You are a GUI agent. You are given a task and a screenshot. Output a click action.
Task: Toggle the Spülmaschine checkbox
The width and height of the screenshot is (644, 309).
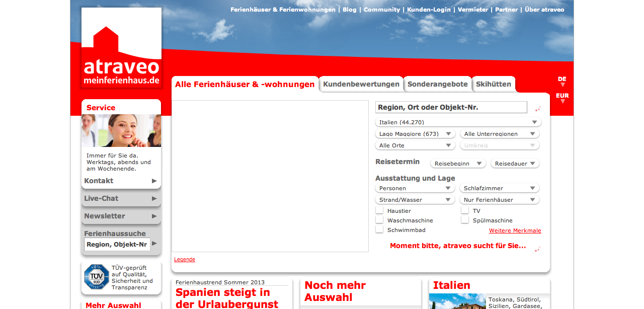465,220
